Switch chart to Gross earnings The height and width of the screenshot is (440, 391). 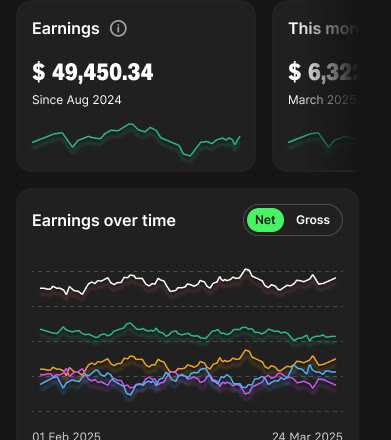[313, 220]
